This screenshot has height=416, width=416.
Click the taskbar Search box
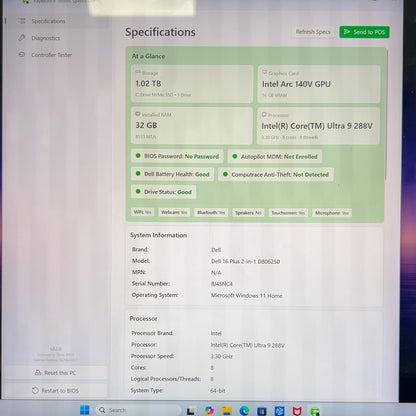click(138, 410)
